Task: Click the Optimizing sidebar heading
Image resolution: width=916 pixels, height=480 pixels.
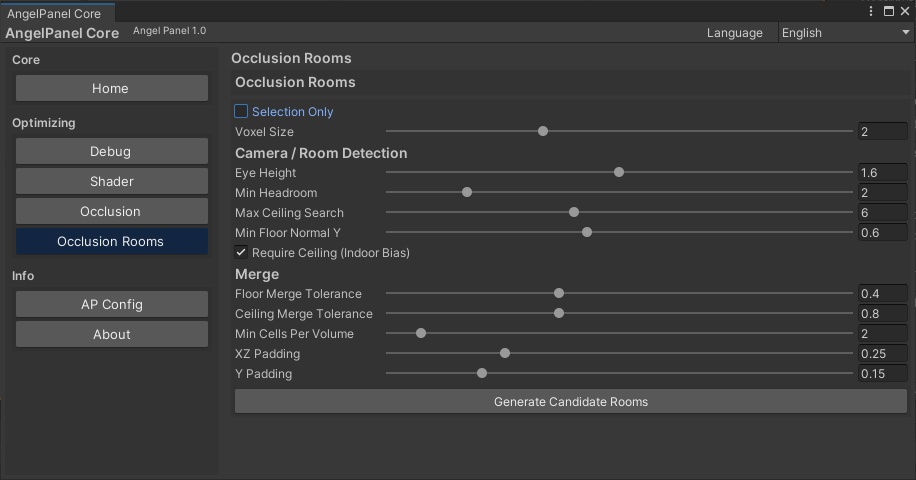Action: 44,123
